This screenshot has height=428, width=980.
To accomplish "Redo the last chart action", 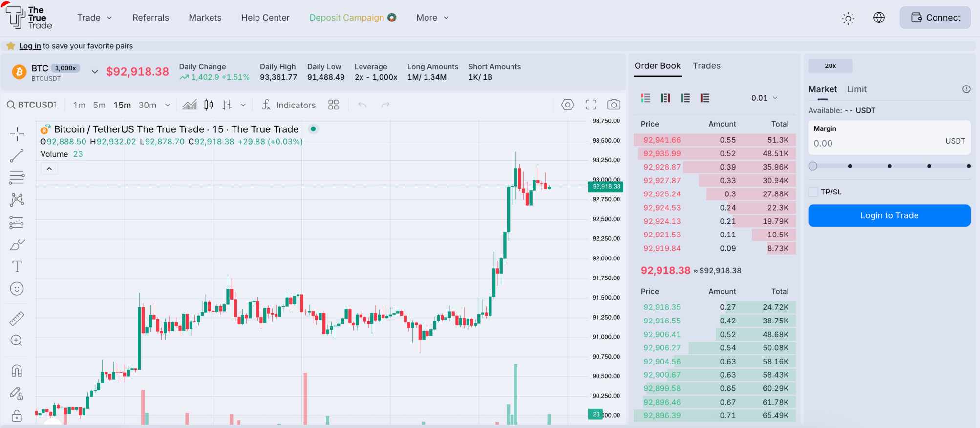I will (x=385, y=105).
